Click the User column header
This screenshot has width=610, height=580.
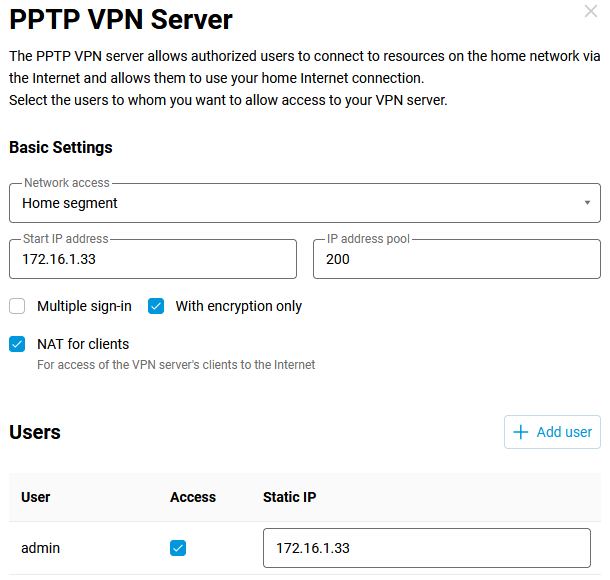pos(36,497)
